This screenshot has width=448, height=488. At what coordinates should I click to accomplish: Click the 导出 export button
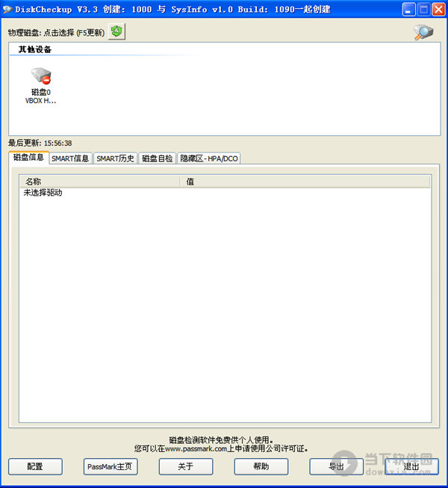(336, 466)
